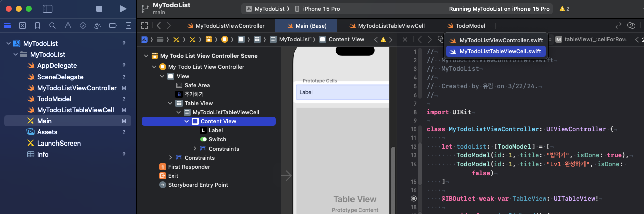Toggle the editor swap arrows icon
The width and height of the screenshot is (644, 214).
point(619,26)
